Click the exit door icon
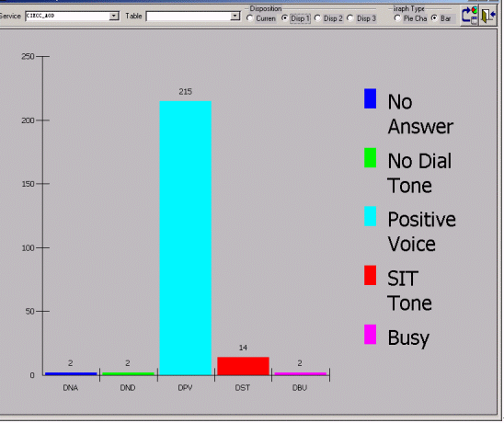Viewport: 504px width, 423px height. pos(488,16)
